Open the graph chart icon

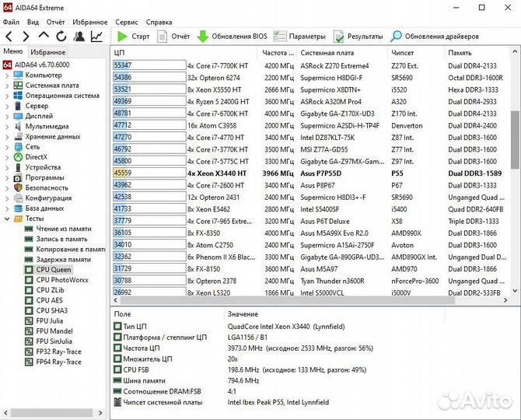point(96,37)
